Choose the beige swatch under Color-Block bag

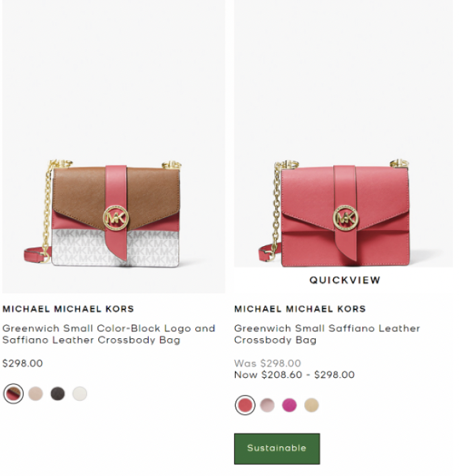[x=36, y=394]
